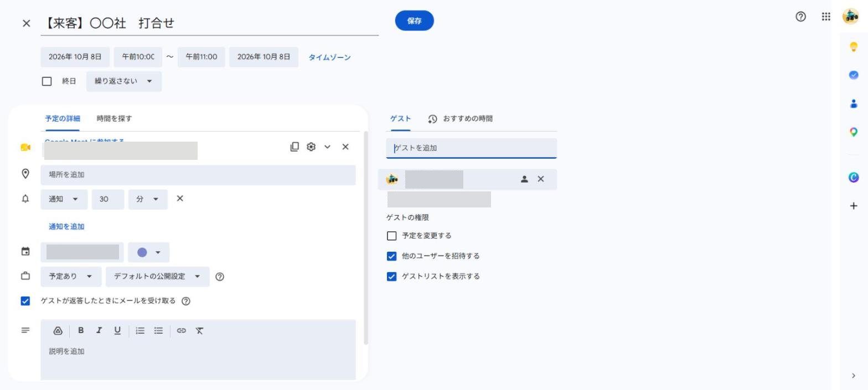Open the start time 午前10:00 picker
Image resolution: width=868 pixels, height=390 pixels.
138,57
